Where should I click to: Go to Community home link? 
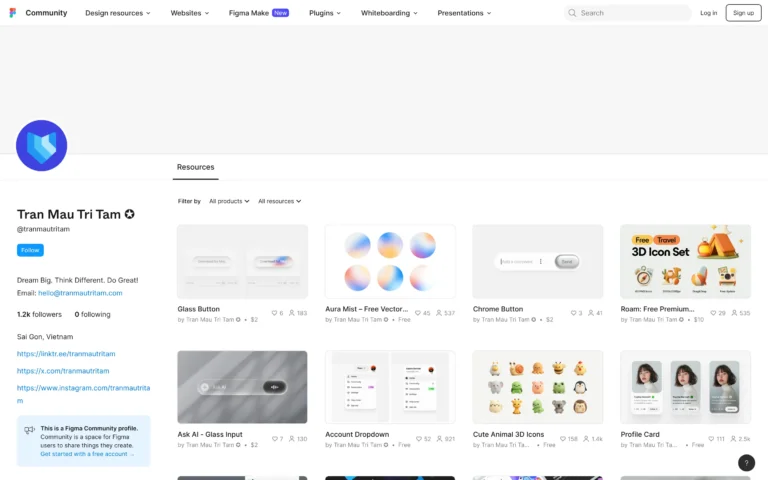(x=46, y=13)
